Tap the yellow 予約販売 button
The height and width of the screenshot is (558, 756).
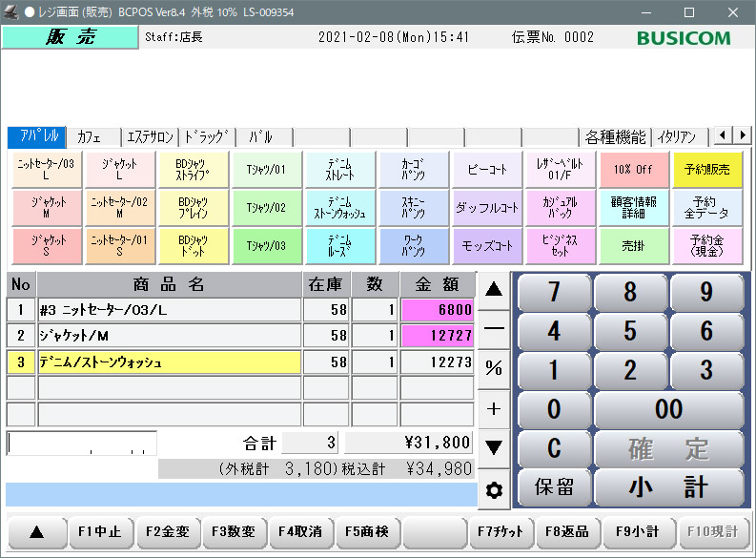709,170
